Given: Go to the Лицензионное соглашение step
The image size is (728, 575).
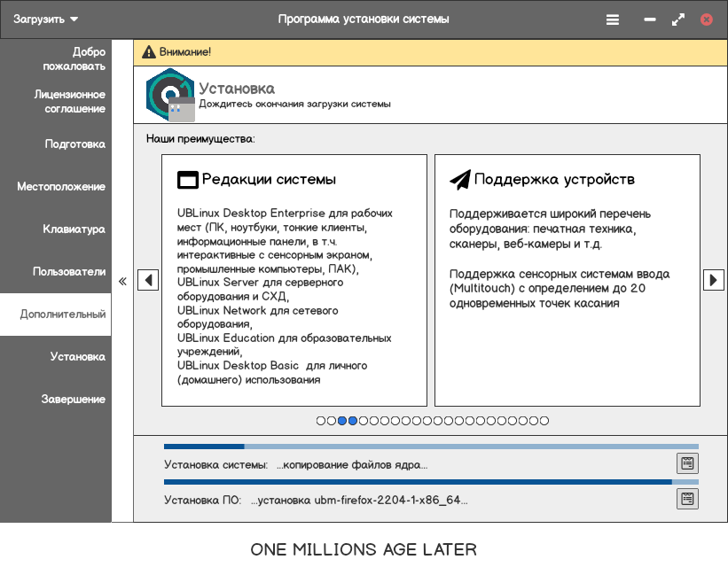Looking at the screenshot, I should [69, 102].
